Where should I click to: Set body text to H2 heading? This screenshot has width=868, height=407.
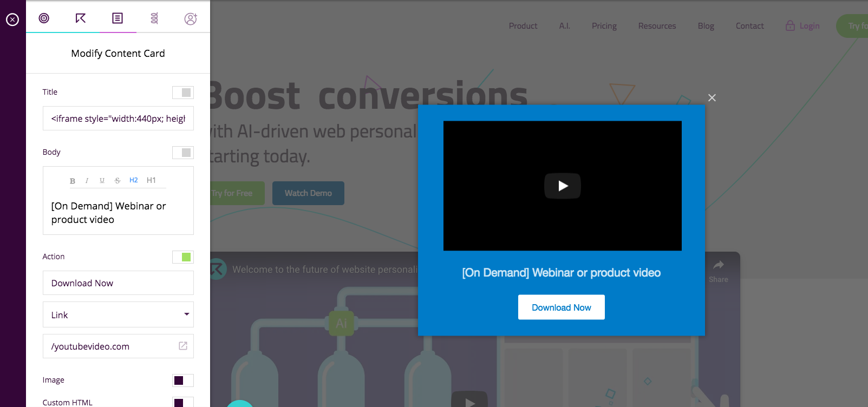click(134, 180)
